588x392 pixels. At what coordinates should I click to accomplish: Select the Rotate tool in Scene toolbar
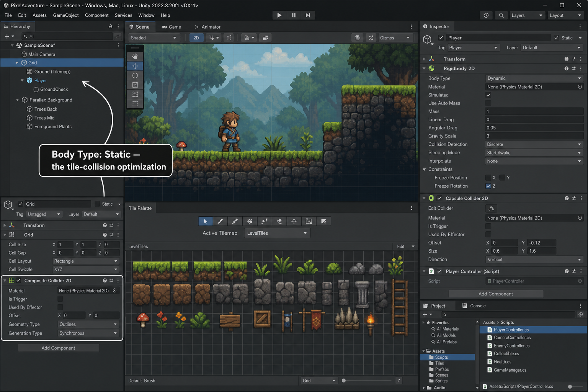coord(135,75)
